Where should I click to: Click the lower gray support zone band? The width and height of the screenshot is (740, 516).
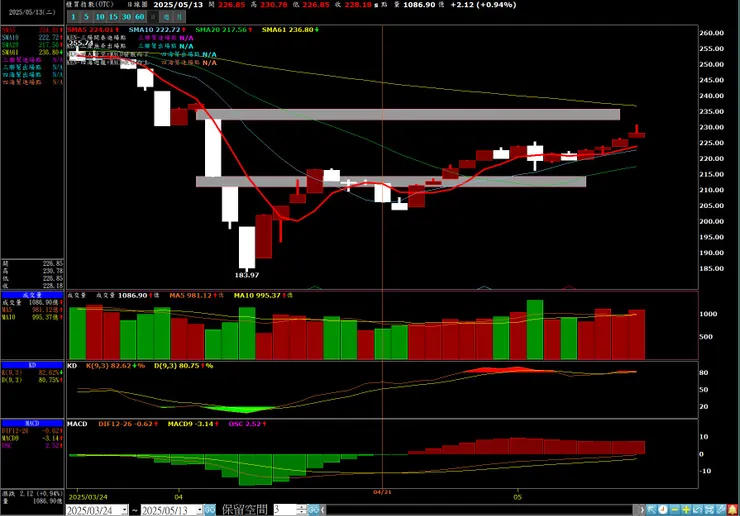click(x=391, y=181)
